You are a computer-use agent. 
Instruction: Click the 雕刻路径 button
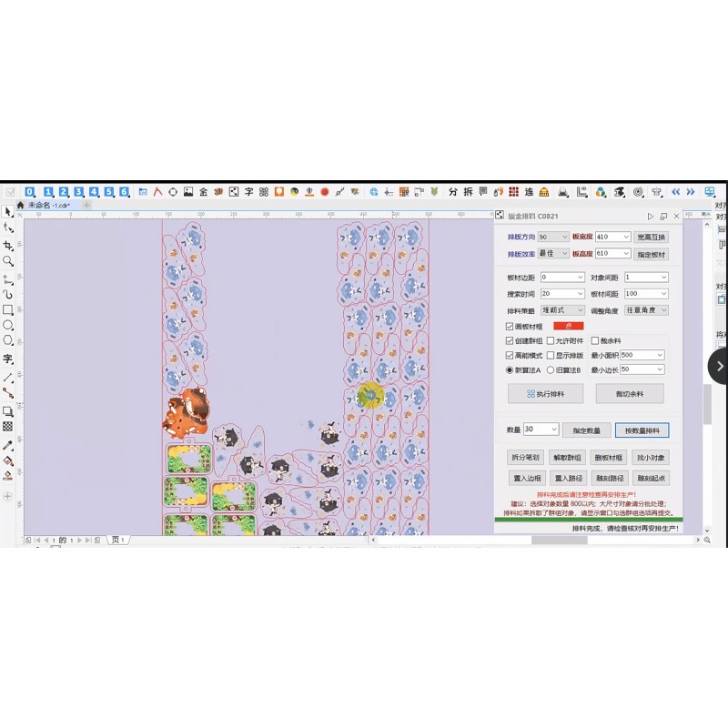click(x=609, y=478)
